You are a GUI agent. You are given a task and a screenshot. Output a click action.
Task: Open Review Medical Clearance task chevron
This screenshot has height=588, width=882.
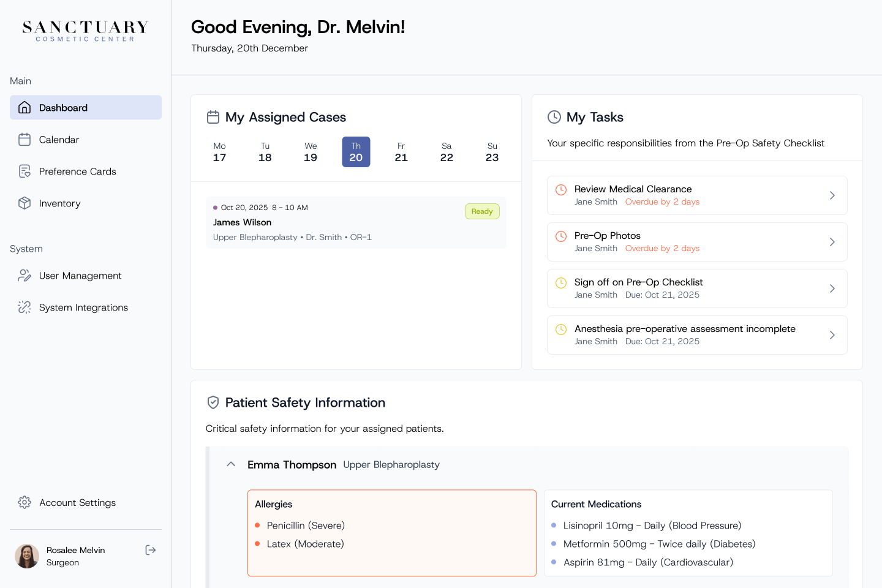click(x=832, y=195)
